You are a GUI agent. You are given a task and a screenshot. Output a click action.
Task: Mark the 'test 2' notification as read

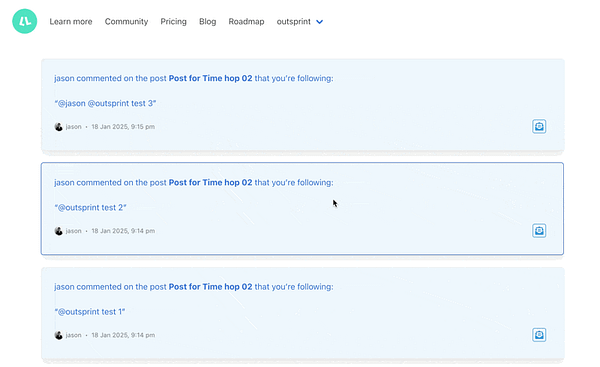click(x=539, y=231)
